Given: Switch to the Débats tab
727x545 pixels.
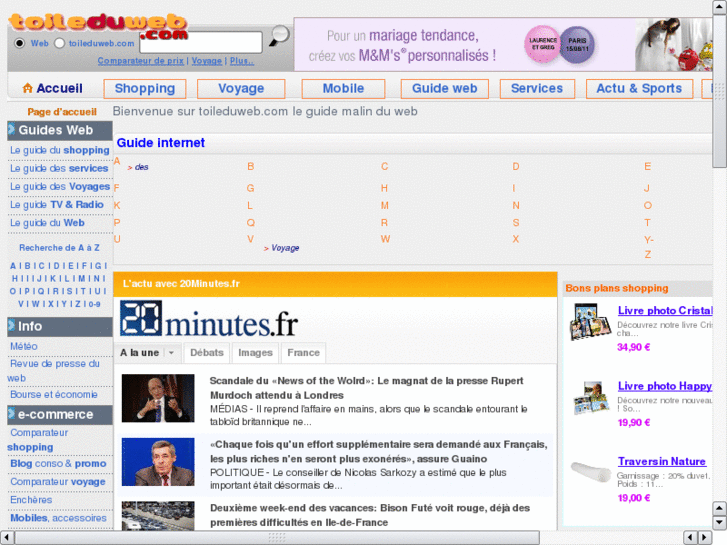Looking at the screenshot, I should pos(207,353).
